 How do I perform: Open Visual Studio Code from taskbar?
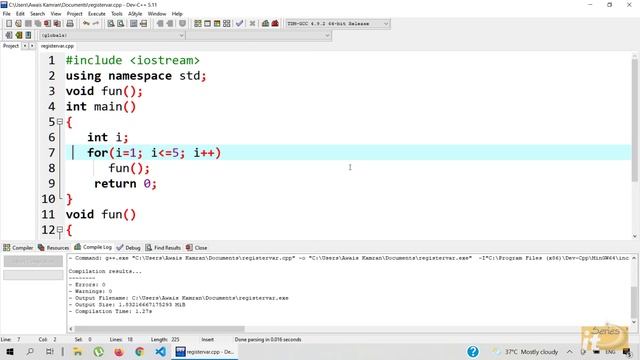coord(160,351)
